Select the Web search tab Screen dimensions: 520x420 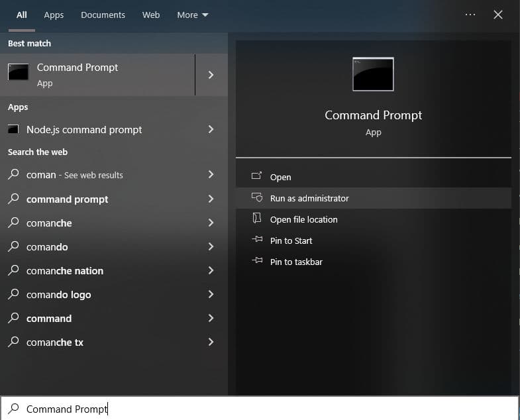click(x=151, y=15)
